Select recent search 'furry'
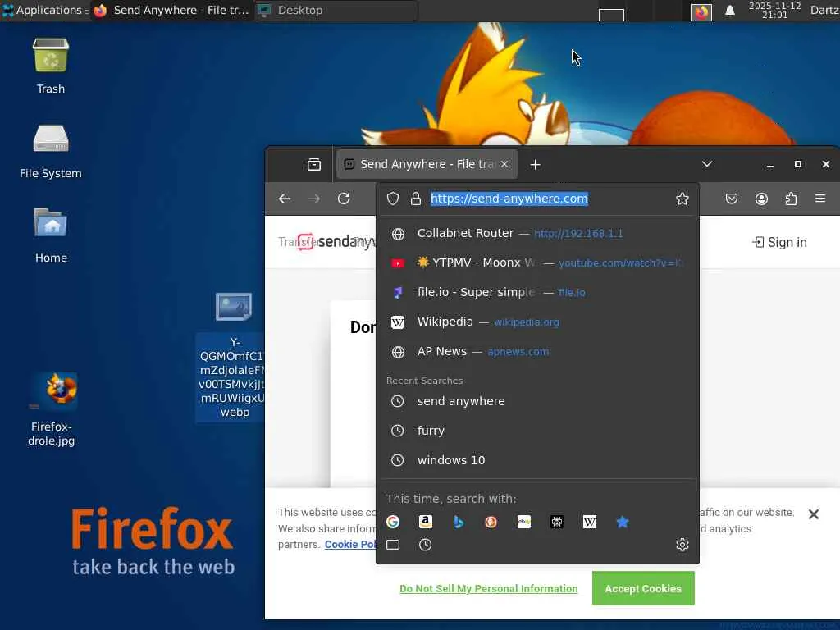The width and height of the screenshot is (840, 630). click(537, 431)
